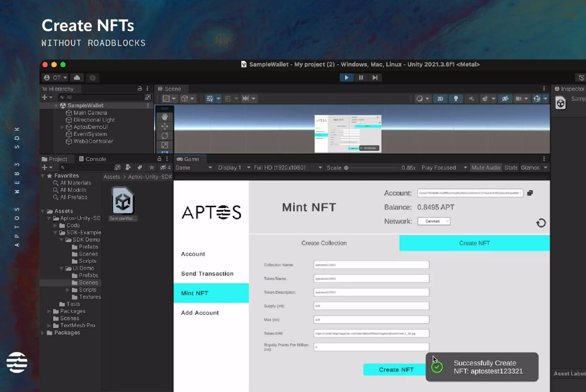Viewport: 586px width, 392px height.
Task: Open scene draw mode dropdown
Action: [423, 99]
